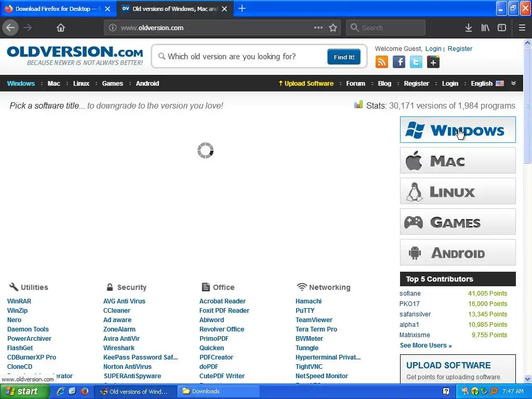Toggle the sidebar icon in toolbar
Screen dimensions: 532x399
coord(502,28)
